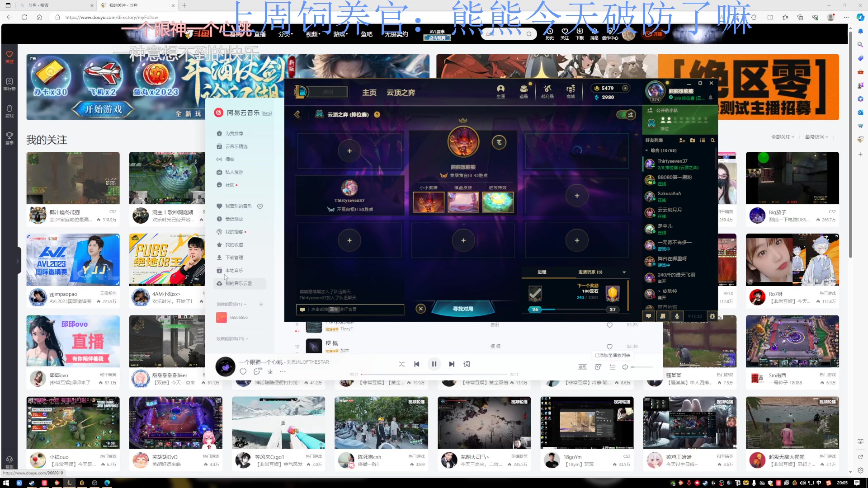Open the chat bubble icon at client bottom

click(x=648, y=316)
